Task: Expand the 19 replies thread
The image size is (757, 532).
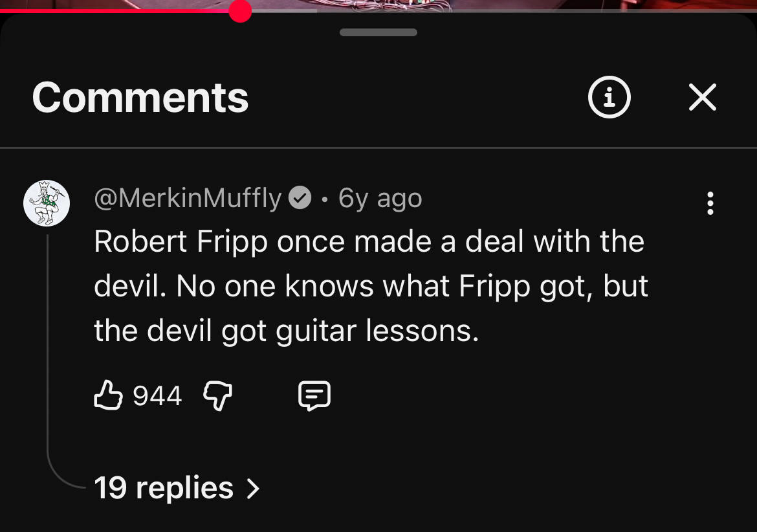Action: pos(164,488)
